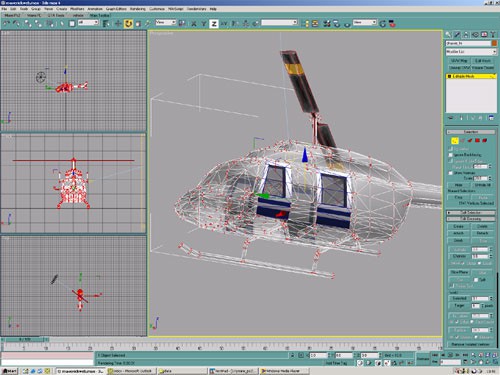Open the Utilities hammer panel tab

point(493,34)
